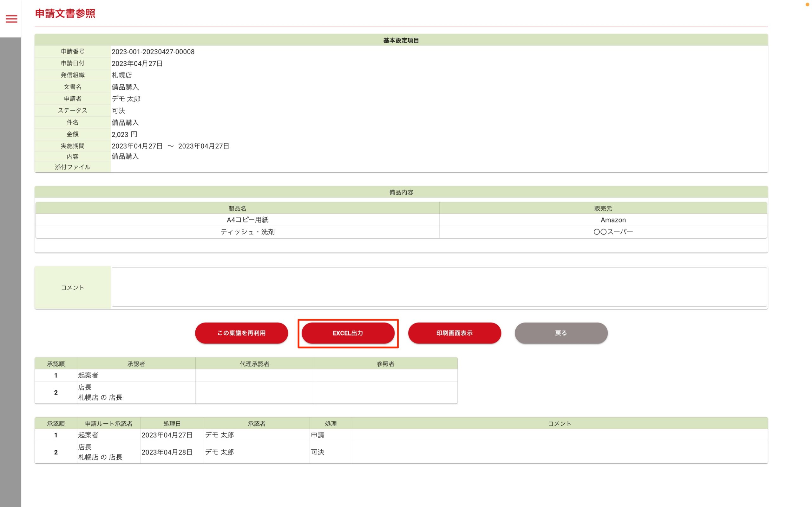Click the 2023年04月28日 processing date cell
The image size is (812, 507).
pyautogui.click(x=167, y=452)
